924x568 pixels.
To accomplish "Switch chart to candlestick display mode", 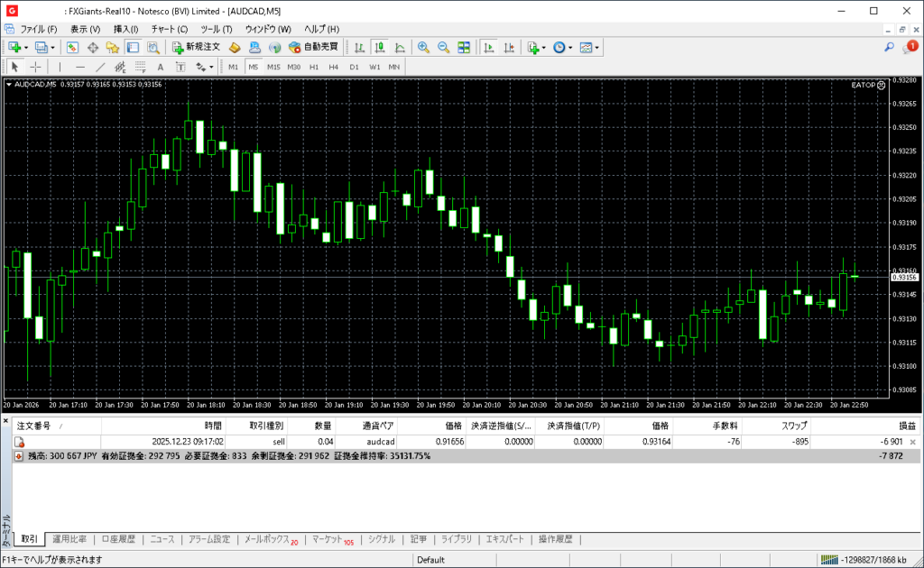I will tap(379, 47).
